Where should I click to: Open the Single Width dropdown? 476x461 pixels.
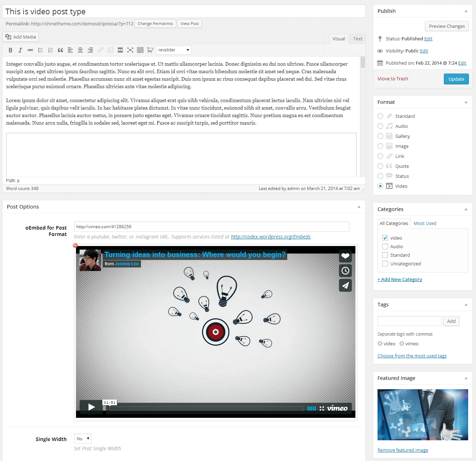click(x=83, y=439)
